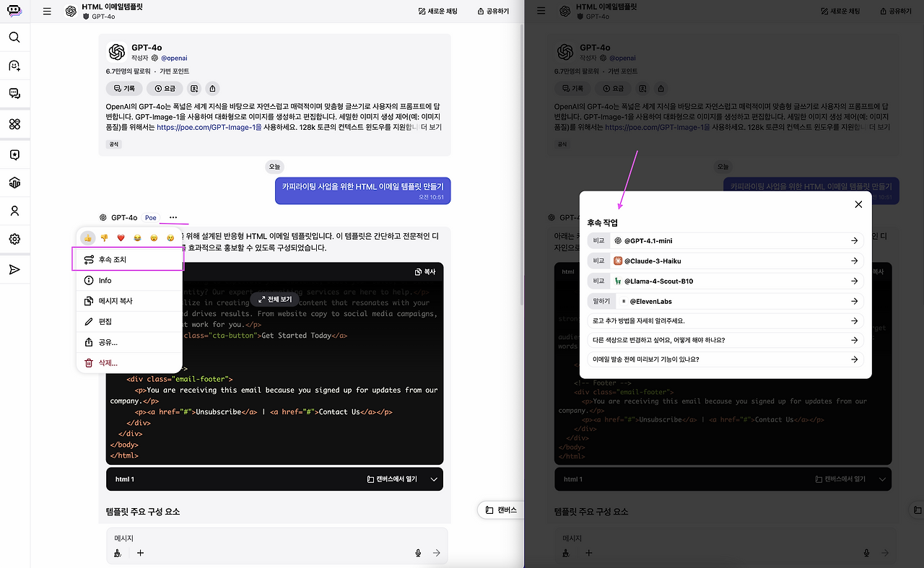
Task: Click the microphone icon in the dimmed message box
Action: click(x=866, y=553)
